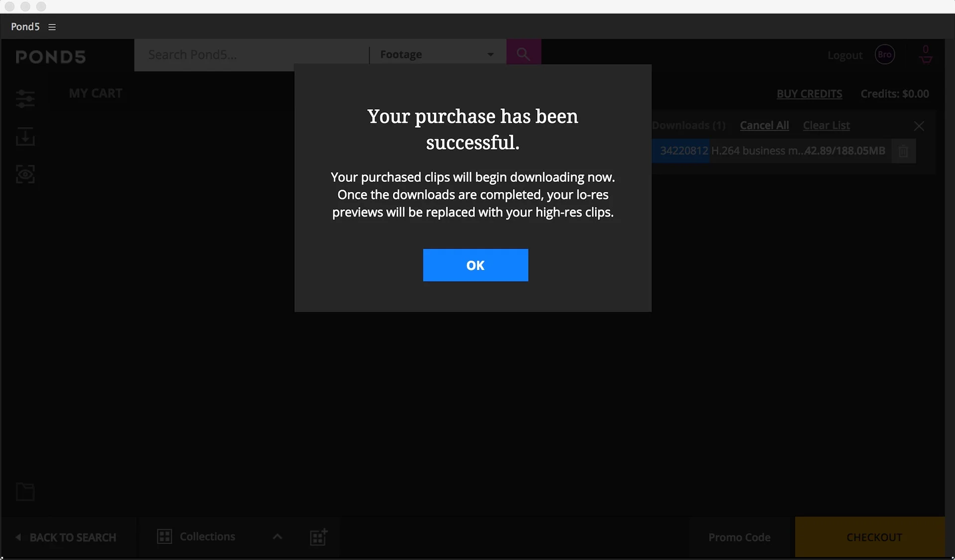The width and height of the screenshot is (955, 560).
Task: Click the OK button in the purchase dialog
Action: coord(475,265)
